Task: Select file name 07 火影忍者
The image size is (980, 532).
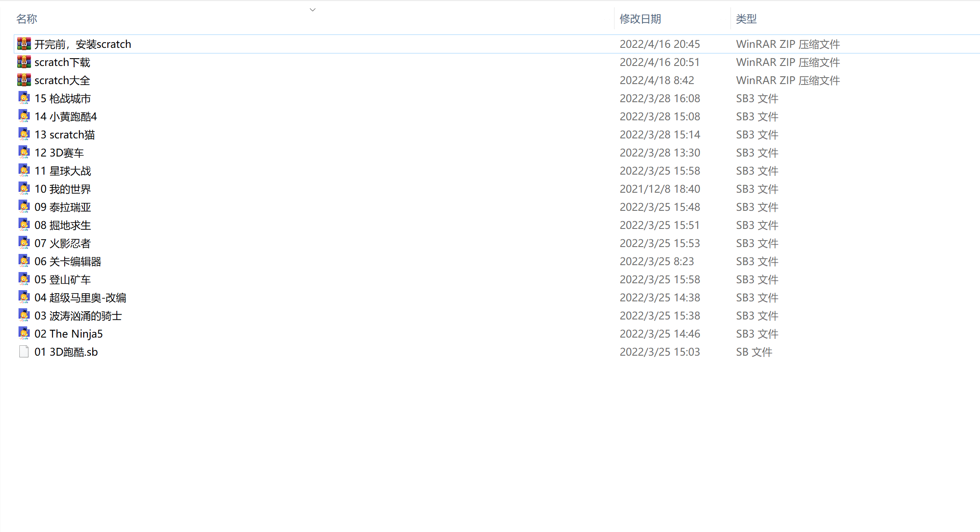Action: pos(63,243)
